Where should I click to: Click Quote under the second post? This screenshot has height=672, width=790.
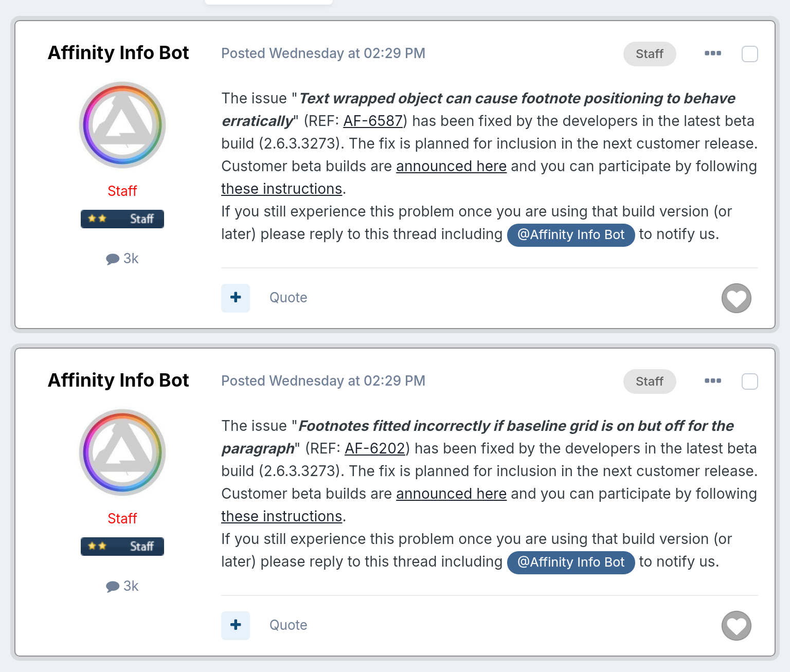(x=288, y=625)
